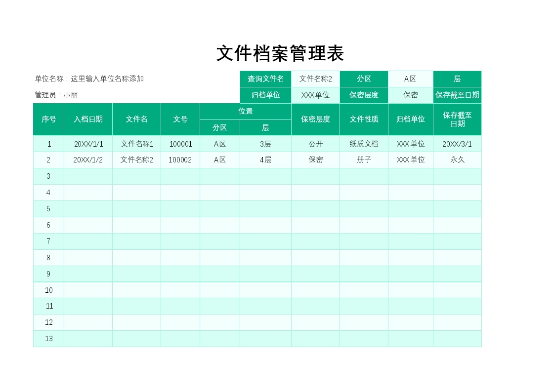555x392 pixels.
Task: Click empty 文件名 cell in row 4
Action: [136, 192]
